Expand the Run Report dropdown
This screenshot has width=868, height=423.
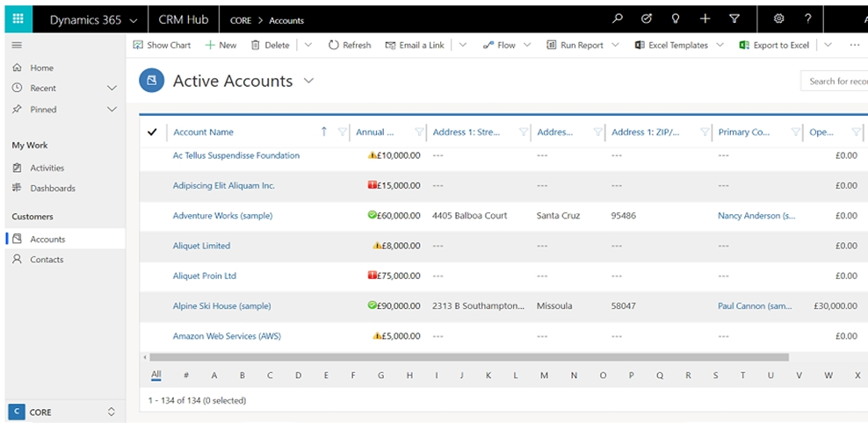(615, 46)
